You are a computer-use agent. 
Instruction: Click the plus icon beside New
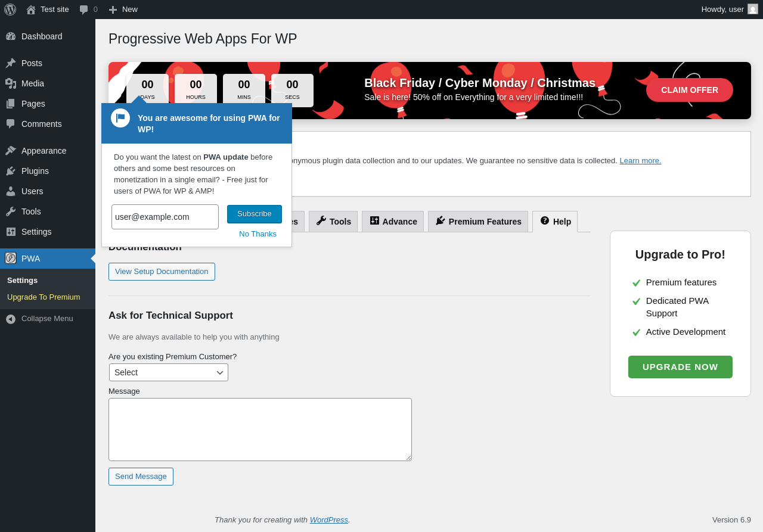(x=113, y=10)
